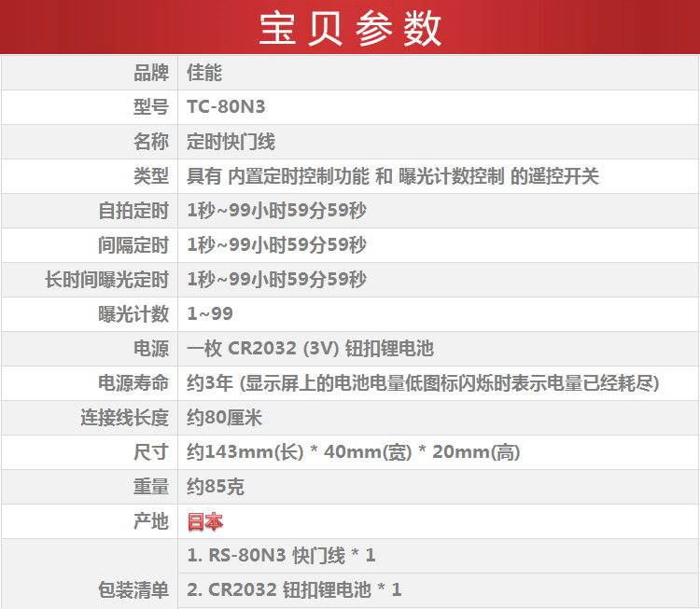Click the 自拍定时 row's time range value

(277, 211)
